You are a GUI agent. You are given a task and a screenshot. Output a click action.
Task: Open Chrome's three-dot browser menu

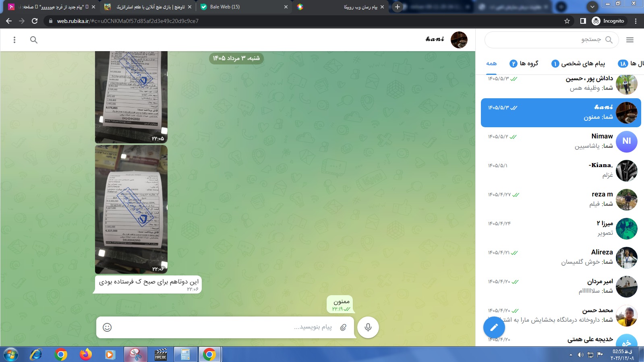tap(636, 21)
